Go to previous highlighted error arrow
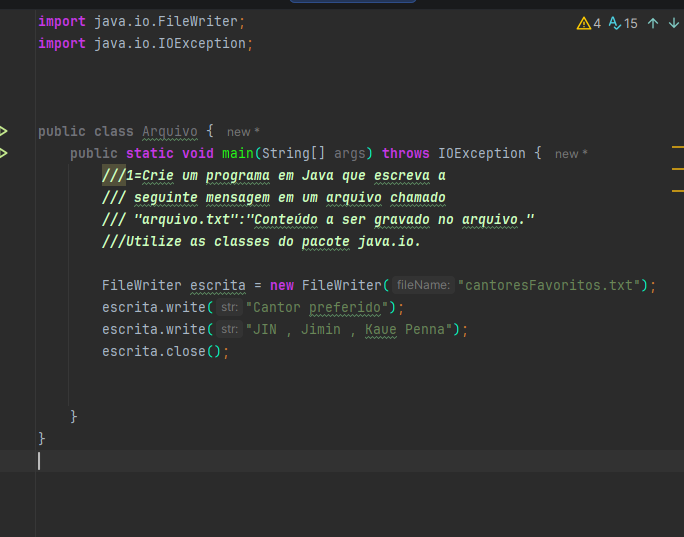This screenshot has height=537, width=684. pos(653,23)
